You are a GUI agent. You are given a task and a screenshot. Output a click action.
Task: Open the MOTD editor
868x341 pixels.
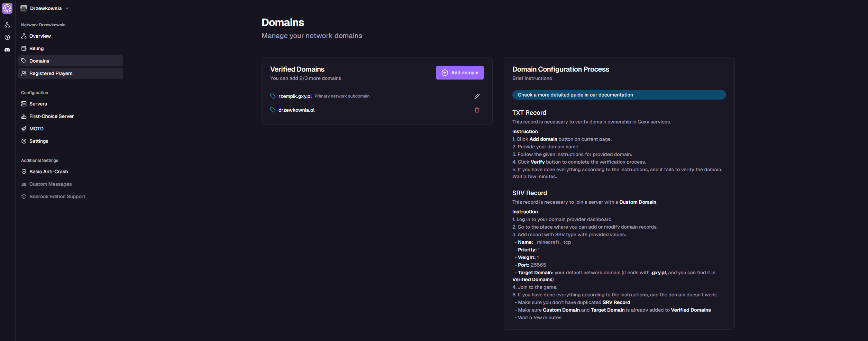(x=36, y=129)
